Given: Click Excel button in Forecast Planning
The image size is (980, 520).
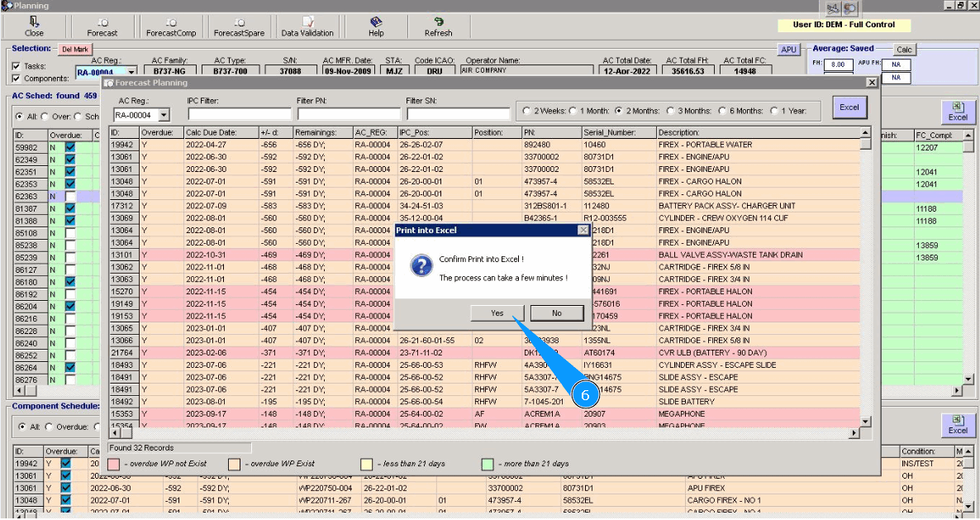Looking at the screenshot, I should pos(849,107).
